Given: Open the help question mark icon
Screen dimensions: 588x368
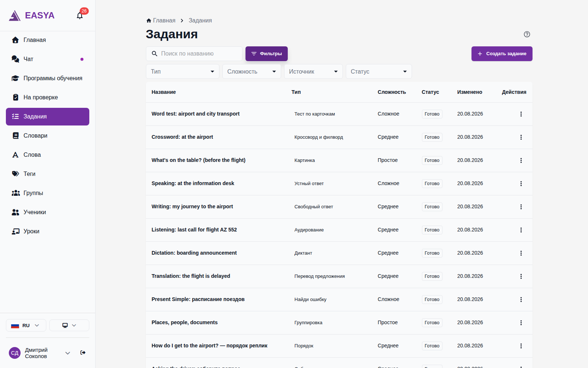Looking at the screenshot, I should click(527, 34).
